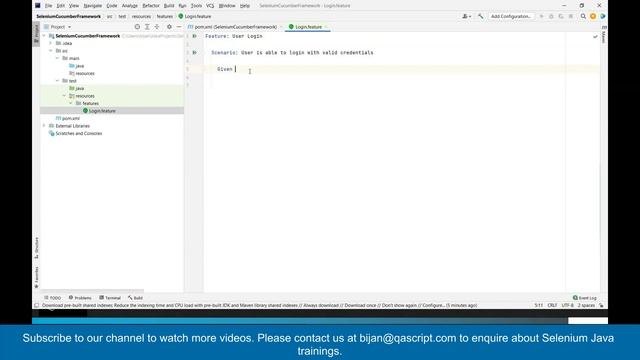Click the inspections checkmark indicator in the editor
This screenshot has height=360, width=640.
point(595,36)
